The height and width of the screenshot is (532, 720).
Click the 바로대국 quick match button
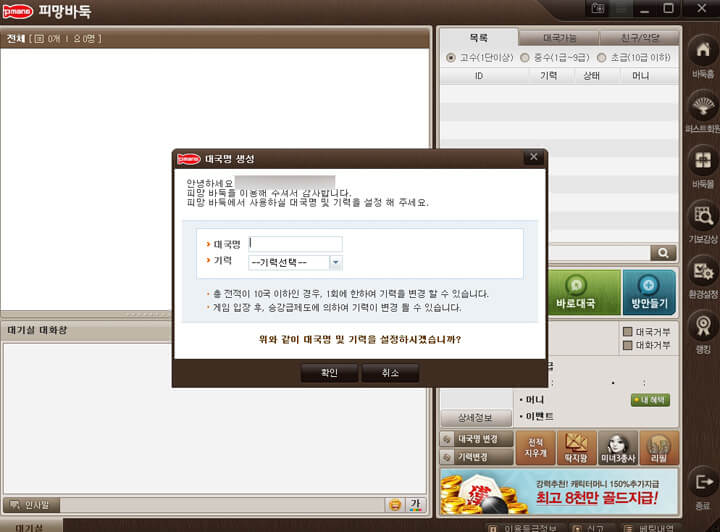coord(584,292)
